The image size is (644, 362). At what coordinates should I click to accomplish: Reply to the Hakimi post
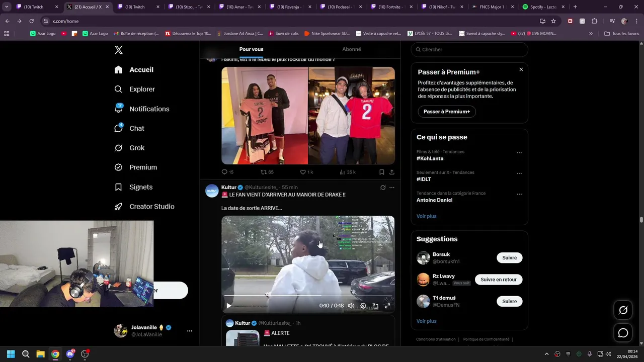[227, 172]
